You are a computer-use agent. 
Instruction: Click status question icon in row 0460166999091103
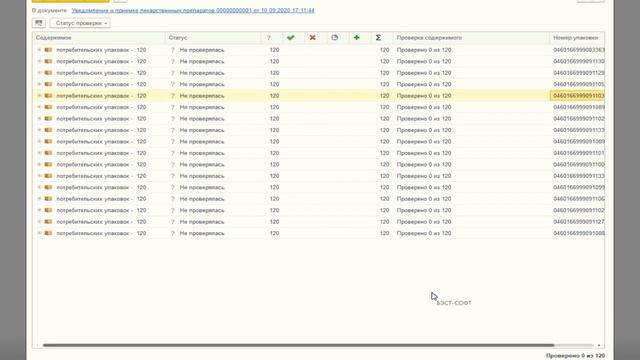click(173, 96)
